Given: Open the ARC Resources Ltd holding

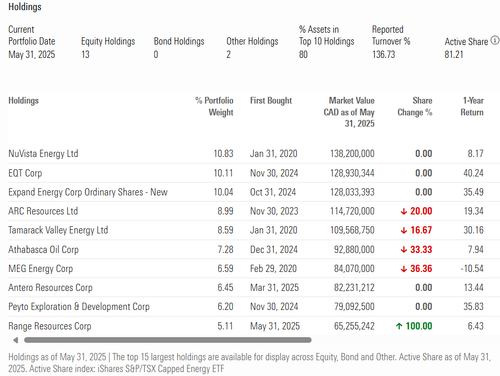Looking at the screenshot, I should [43, 211].
